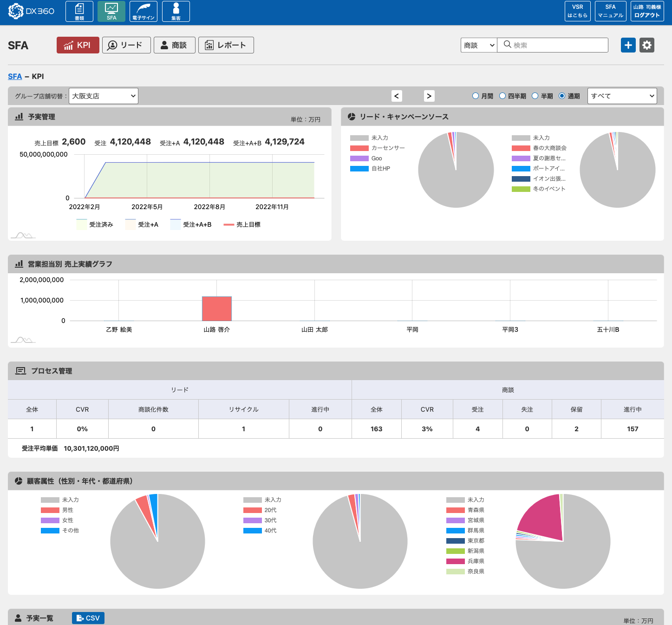Open the 商談 search category dropdown
Screen dimensions: 672x625
(x=479, y=45)
